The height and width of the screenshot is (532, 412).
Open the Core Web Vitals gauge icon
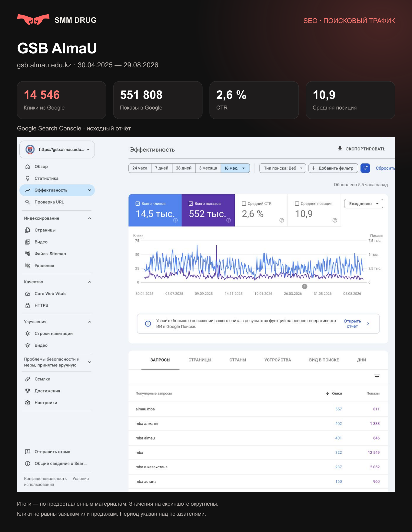point(28,294)
